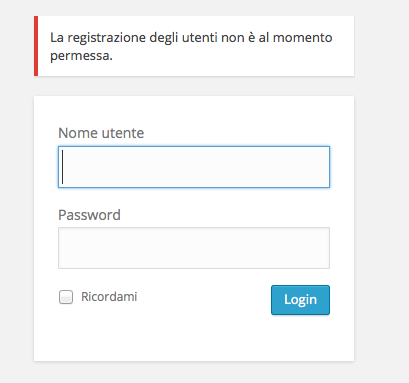The image size is (409, 383).
Task: Submit the form with the Login button
Action: 300,300
